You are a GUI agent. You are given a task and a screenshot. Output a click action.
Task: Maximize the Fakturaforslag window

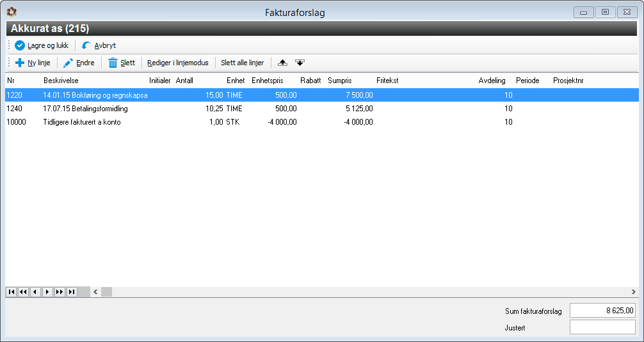click(605, 12)
